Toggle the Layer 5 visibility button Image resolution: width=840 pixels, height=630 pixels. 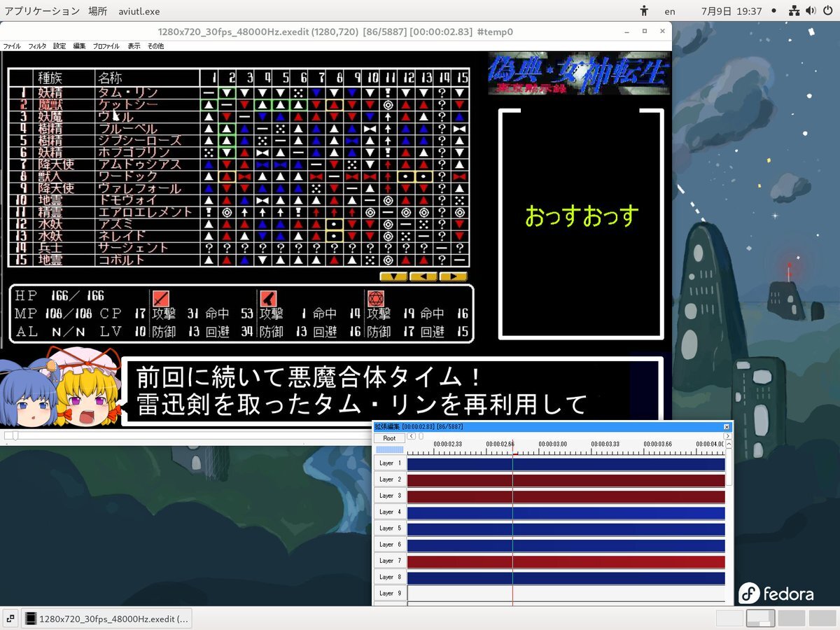pos(390,528)
